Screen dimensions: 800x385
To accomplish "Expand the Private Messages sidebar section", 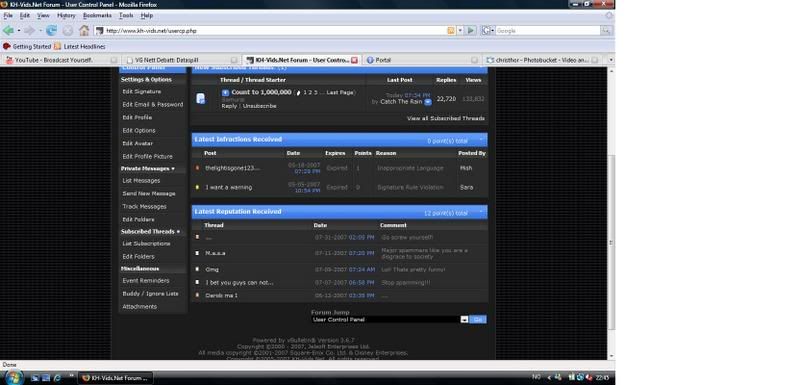I will point(173,169).
